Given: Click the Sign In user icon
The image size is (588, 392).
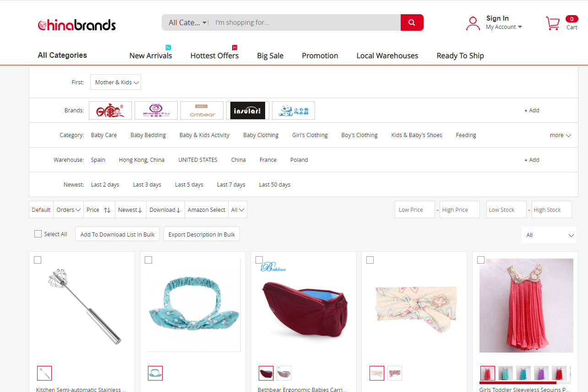Looking at the screenshot, I should tap(473, 23).
